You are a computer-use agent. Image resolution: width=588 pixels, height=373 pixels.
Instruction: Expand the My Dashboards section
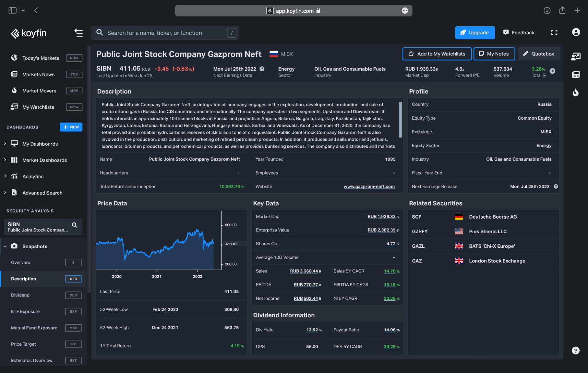click(5, 143)
